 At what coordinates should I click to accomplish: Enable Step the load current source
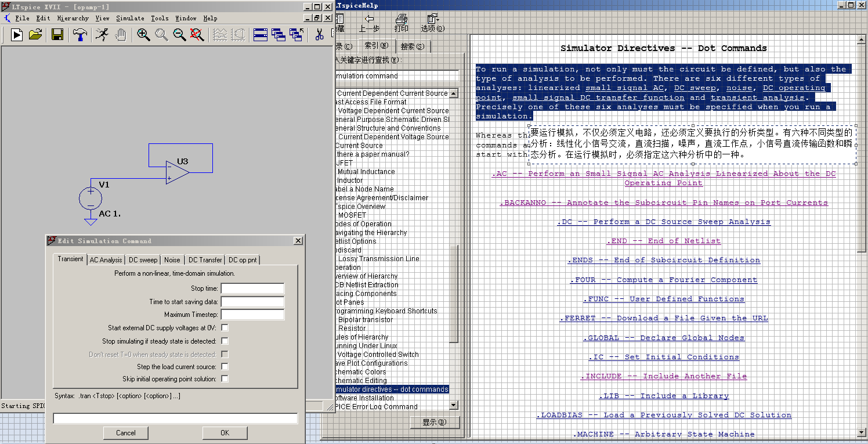point(225,367)
